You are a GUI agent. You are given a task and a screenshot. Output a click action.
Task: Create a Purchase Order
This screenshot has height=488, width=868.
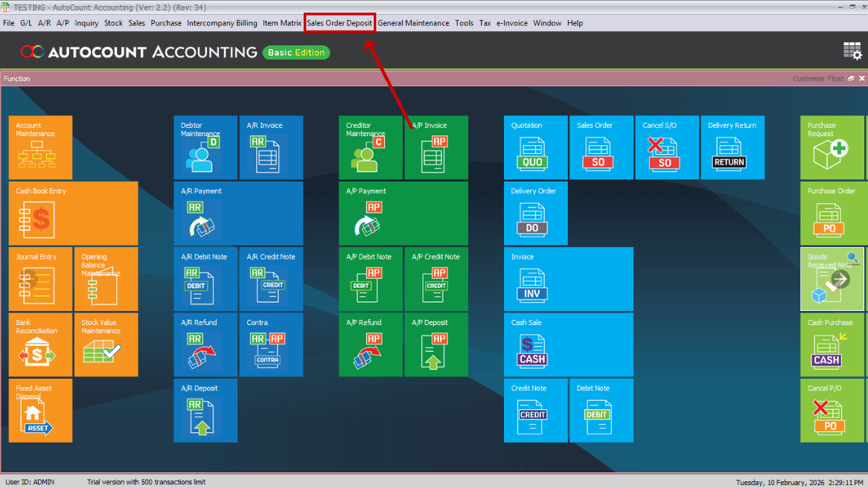[x=832, y=213]
